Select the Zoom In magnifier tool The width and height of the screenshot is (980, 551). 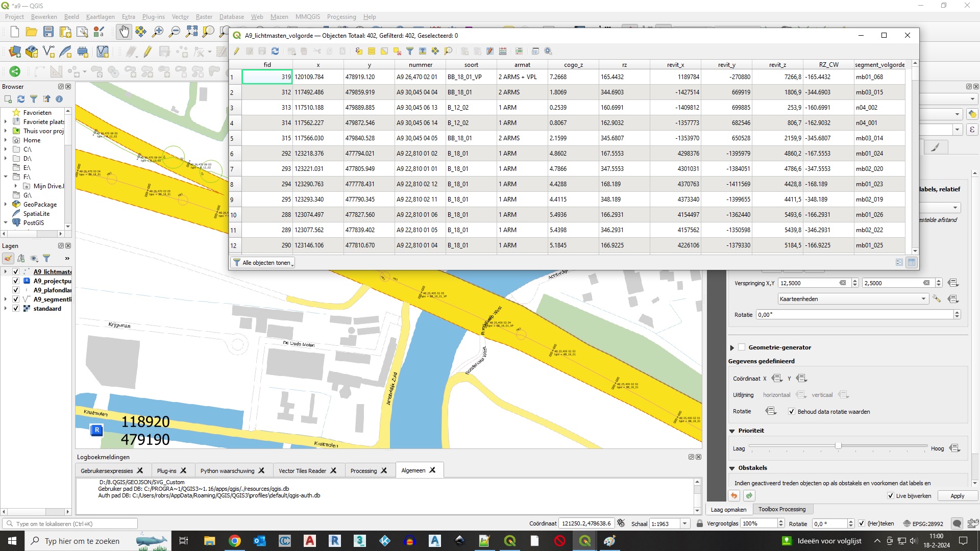158,32
